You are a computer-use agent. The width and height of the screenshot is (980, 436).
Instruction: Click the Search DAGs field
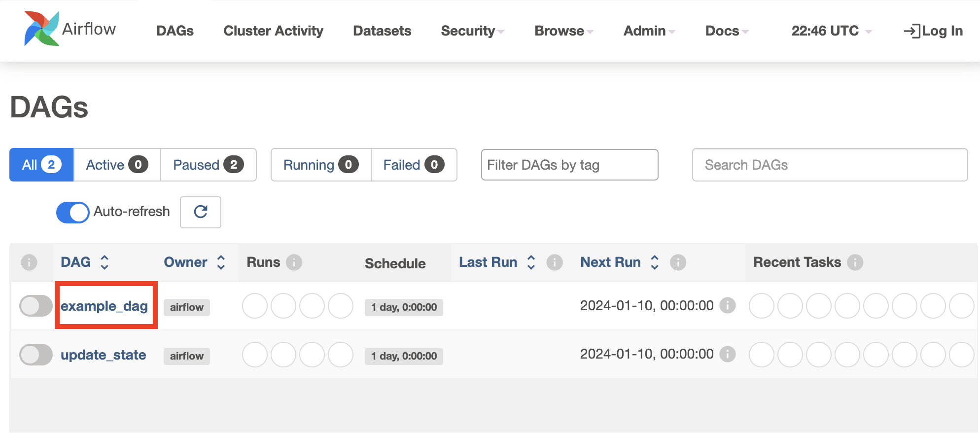830,165
